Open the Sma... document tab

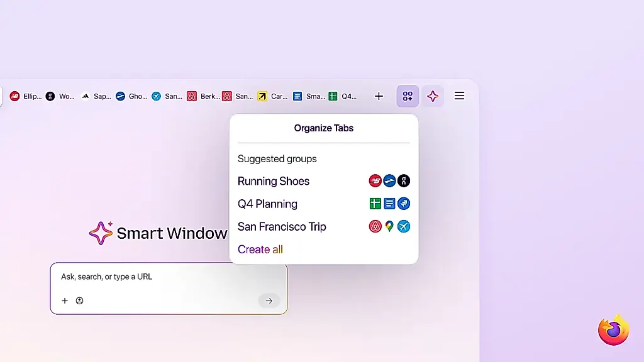(x=308, y=96)
